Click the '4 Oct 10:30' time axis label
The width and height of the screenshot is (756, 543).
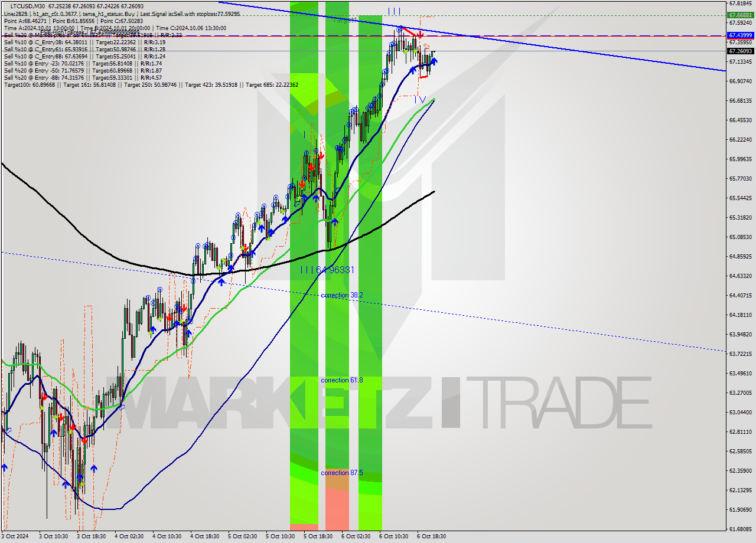point(167,537)
